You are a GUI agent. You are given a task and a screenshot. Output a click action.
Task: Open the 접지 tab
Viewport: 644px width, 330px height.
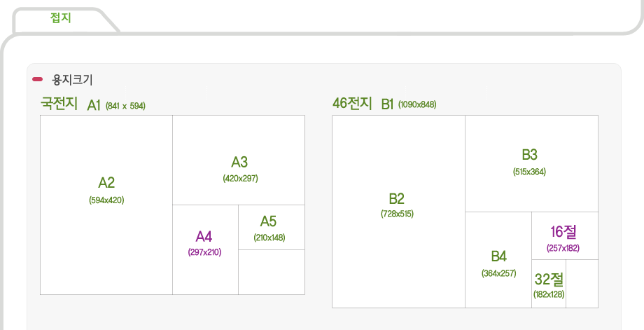point(61,18)
